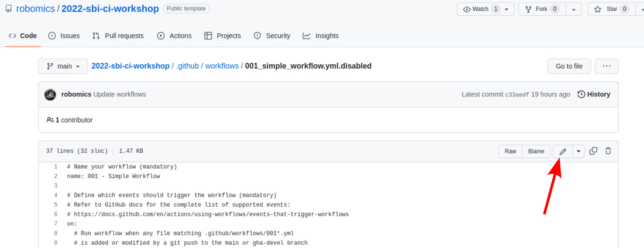This screenshot has width=644, height=248.
Task: Switch to the Issues tab
Action: [x=64, y=36]
